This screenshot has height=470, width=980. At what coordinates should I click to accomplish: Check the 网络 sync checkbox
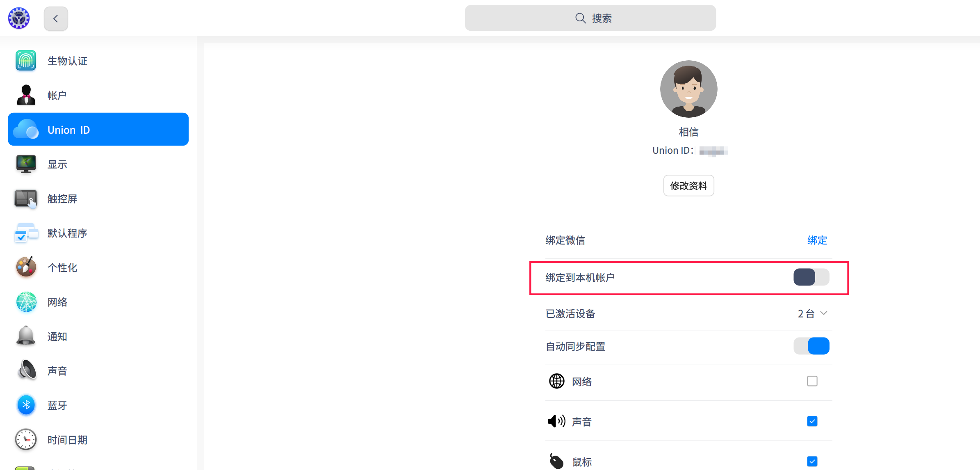coord(812,381)
